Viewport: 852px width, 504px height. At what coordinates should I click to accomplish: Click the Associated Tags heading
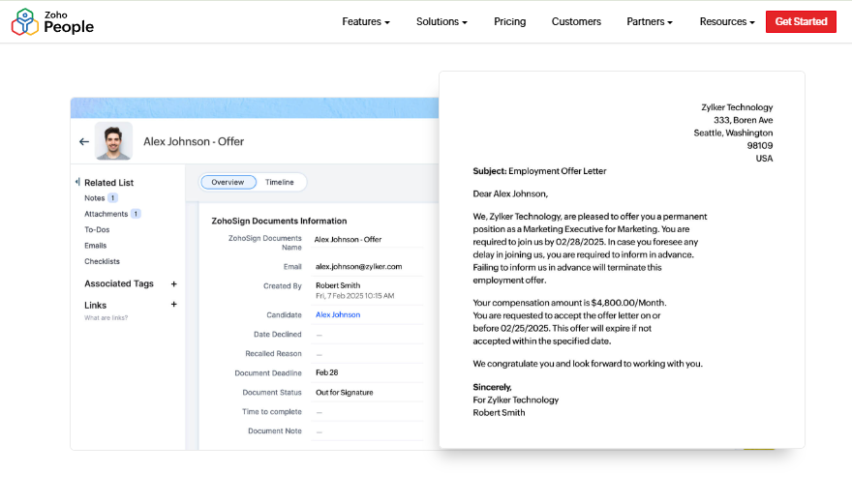[119, 283]
